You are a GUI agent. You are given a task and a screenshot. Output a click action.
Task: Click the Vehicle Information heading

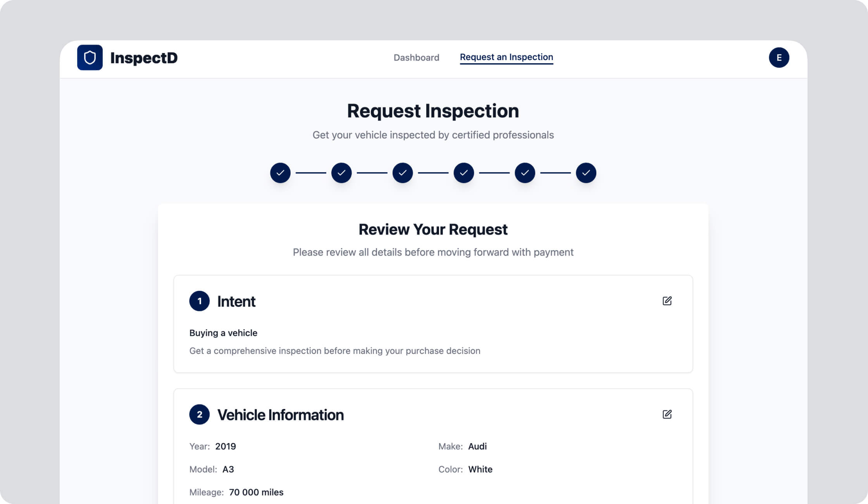pyautogui.click(x=280, y=414)
